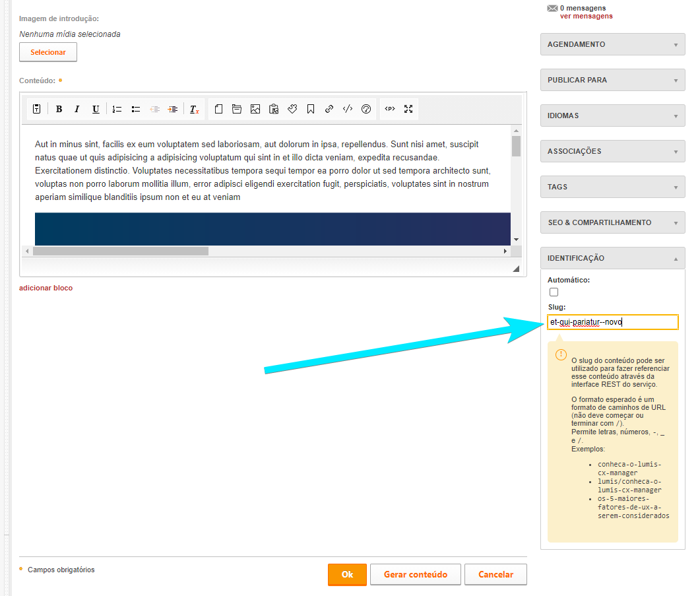Click the Ok button
The width and height of the screenshot is (700, 596).
click(x=347, y=575)
